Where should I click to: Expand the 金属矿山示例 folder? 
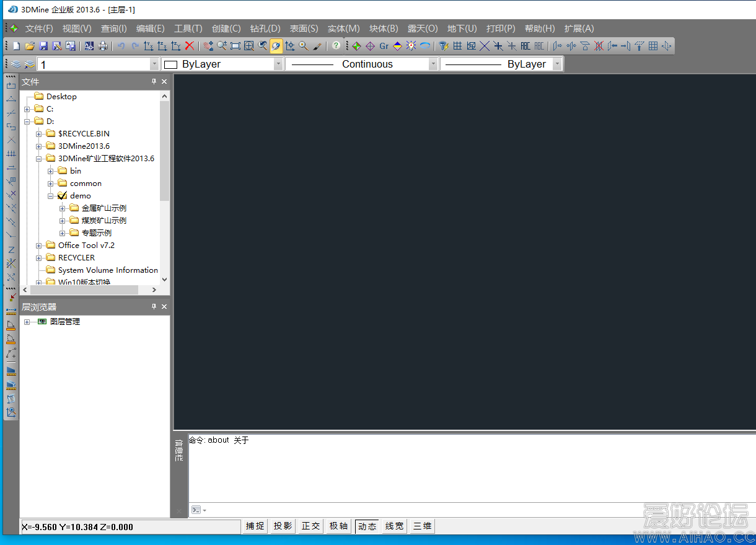(63, 208)
